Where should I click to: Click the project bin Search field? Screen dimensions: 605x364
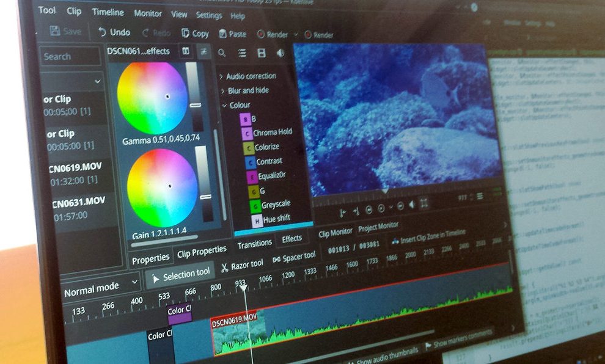(x=70, y=56)
